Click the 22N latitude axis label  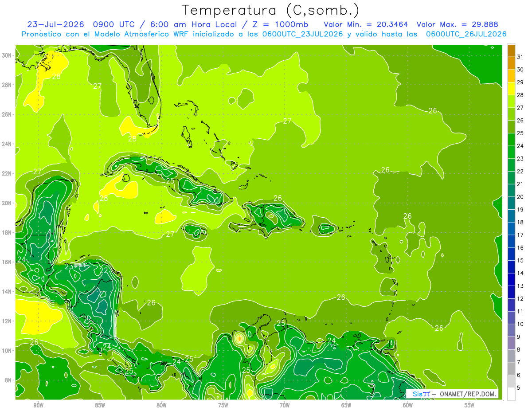click(8, 173)
